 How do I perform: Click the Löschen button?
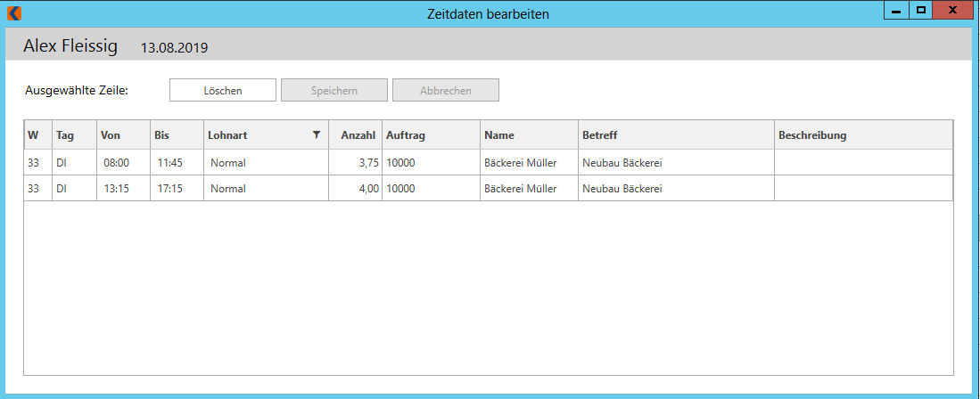click(223, 91)
